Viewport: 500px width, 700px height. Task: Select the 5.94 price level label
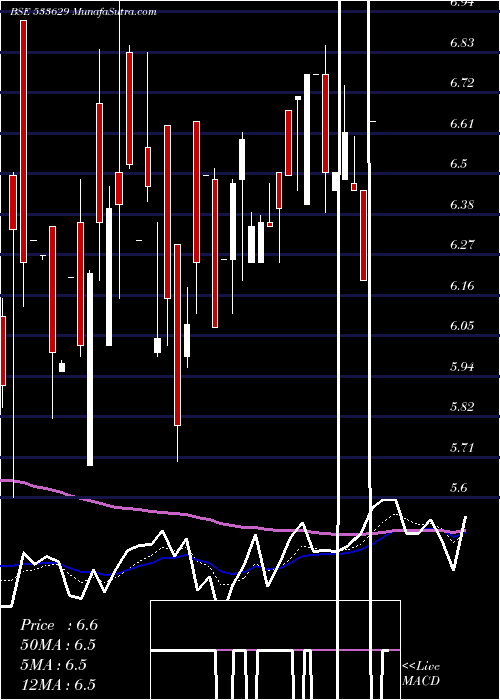click(462, 367)
